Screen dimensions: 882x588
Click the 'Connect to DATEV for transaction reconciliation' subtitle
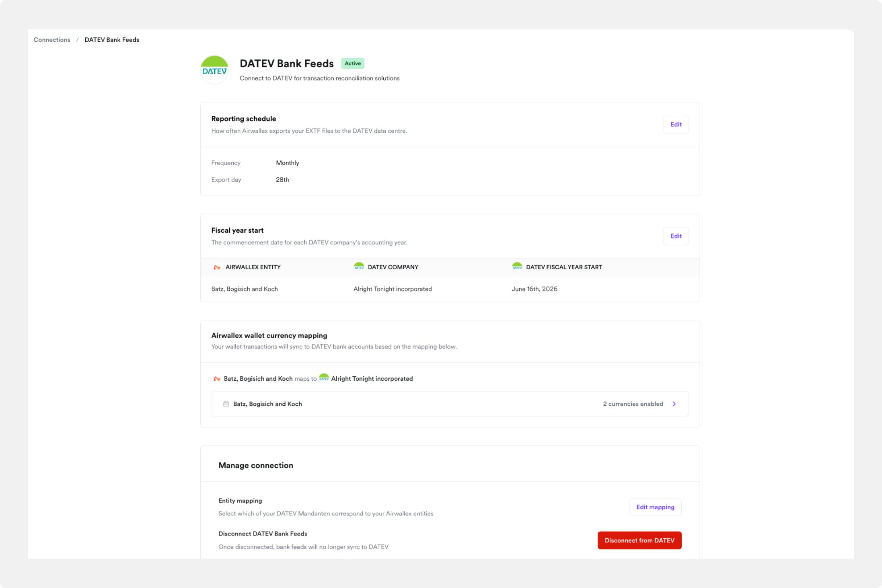[x=319, y=78]
